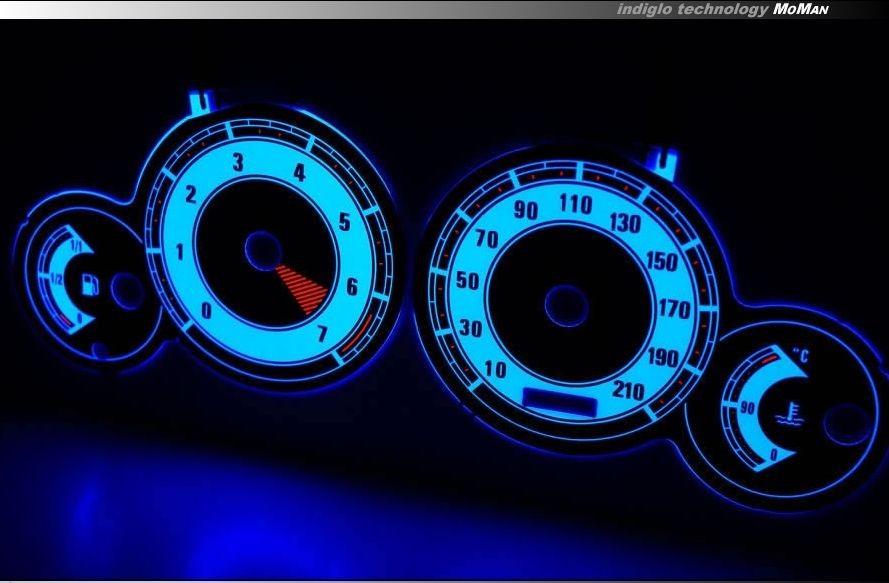The width and height of the screenshot is (889, 583).
Task: Click the 90 mark on the temperature gauge
Action: pyautogui.click(x=746, y=407)
